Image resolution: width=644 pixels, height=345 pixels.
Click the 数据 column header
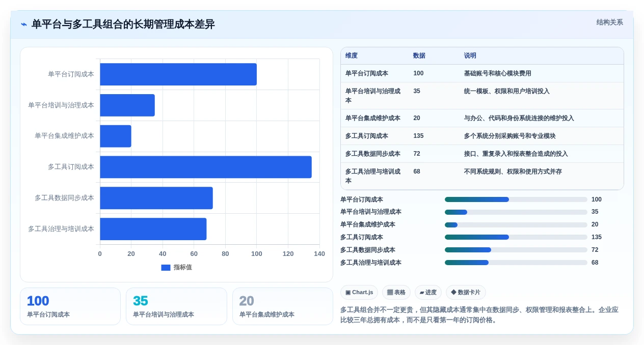(x=419, y=55)
